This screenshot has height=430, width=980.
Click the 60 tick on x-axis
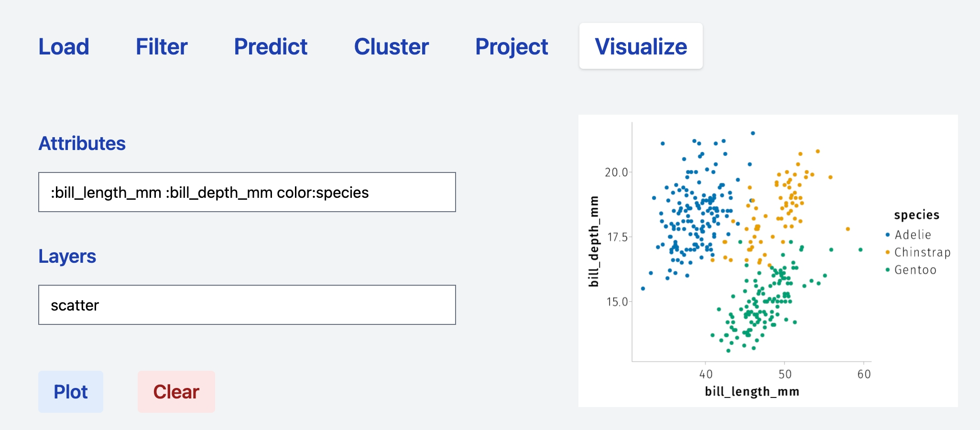pyautogui.click(x=864, y=374)
